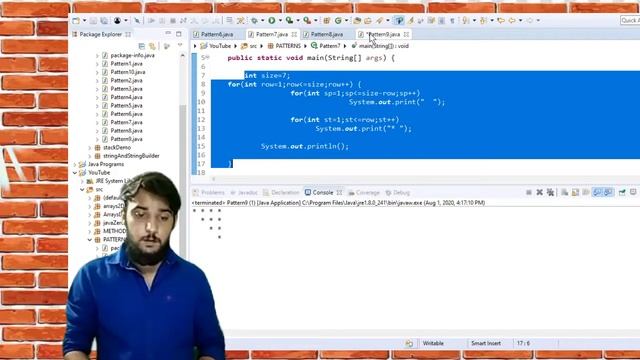Expand the stackDemo package arrow
This screenshot has width=640, height=360.
pyautogui.click(x=90, y=147)
